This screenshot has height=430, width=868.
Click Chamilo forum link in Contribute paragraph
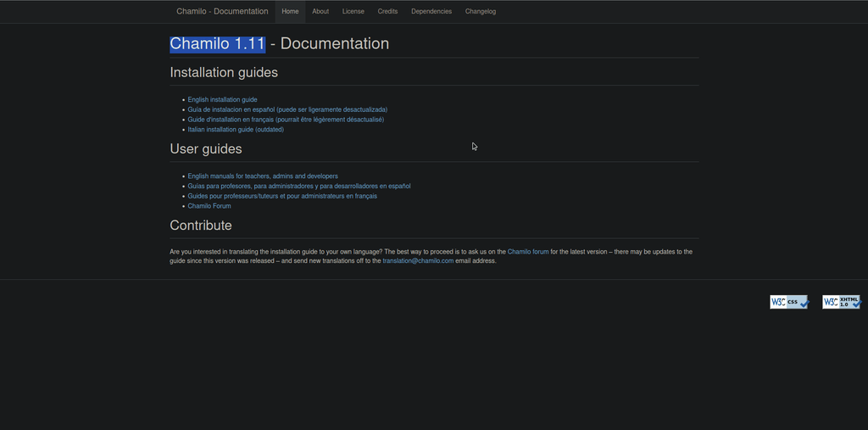[528, 252]
